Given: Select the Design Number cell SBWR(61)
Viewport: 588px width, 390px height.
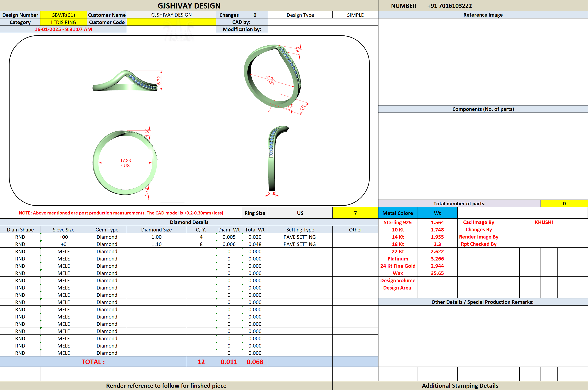Looking at the screenshot, I should click(x=63, y=15).
